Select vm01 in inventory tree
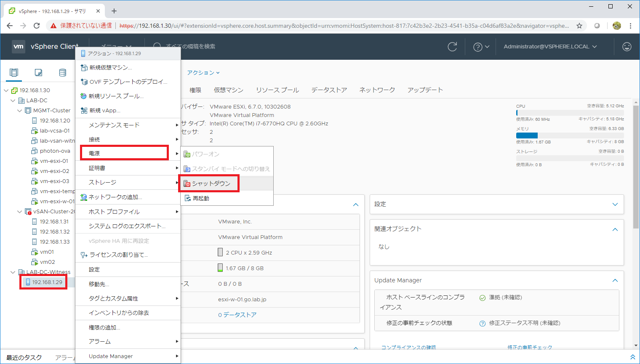The width and height of the screenshot is (640, 364). 47,252
